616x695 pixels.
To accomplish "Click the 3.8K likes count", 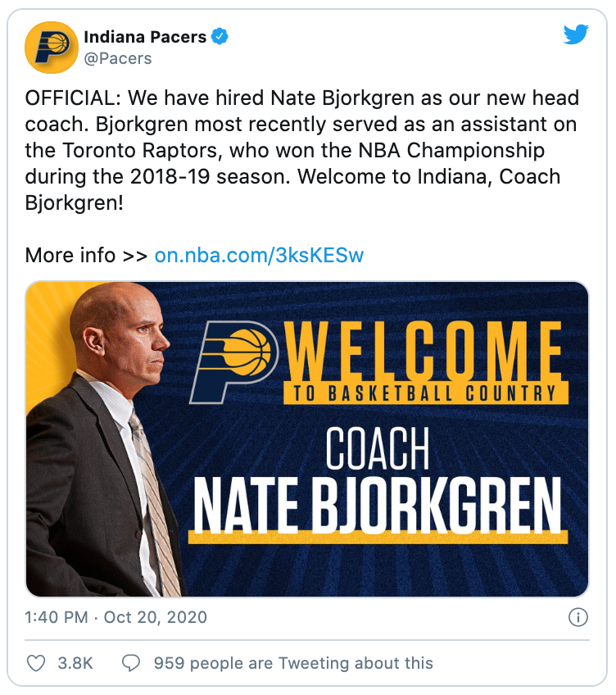I will coord(75,663).
